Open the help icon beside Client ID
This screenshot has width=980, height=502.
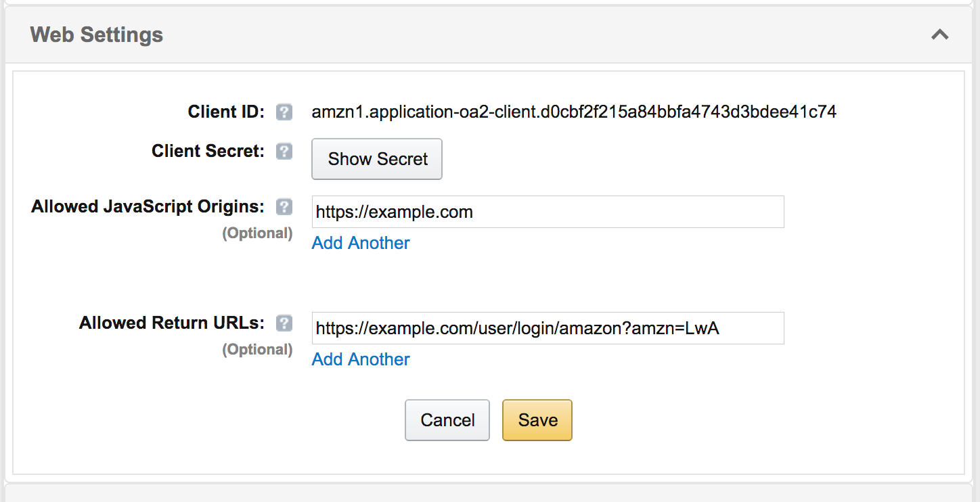coord(284,112)
